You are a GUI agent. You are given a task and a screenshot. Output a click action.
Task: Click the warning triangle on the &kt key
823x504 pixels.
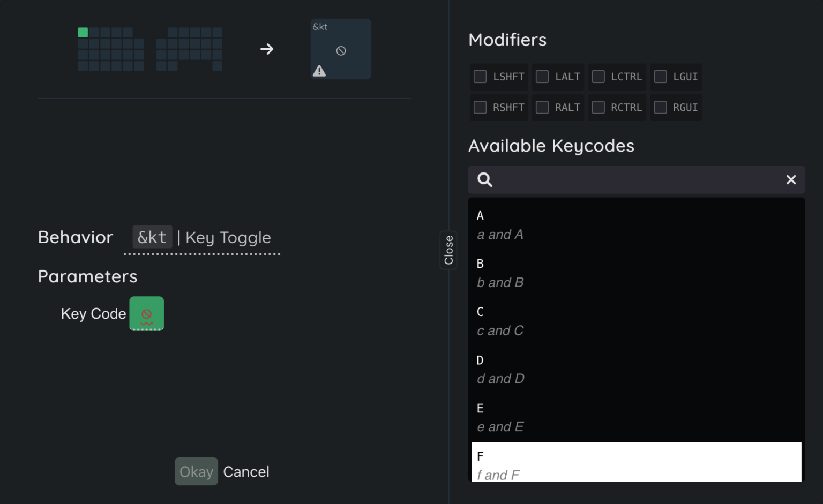point(319,71)
